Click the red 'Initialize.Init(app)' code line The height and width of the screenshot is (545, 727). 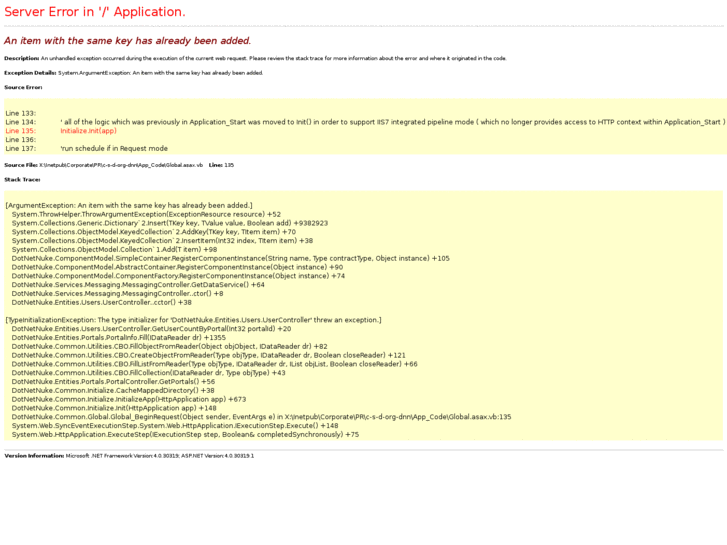[89, 131]
